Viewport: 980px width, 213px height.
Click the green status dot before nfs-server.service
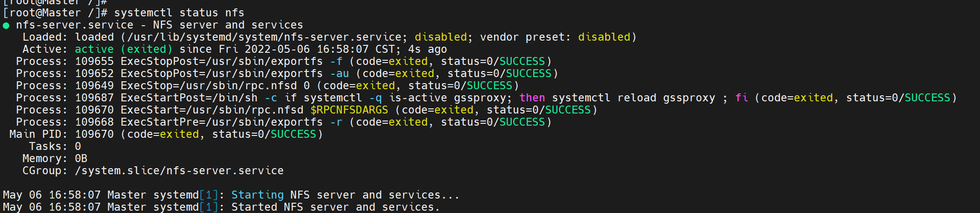point(6,26)
